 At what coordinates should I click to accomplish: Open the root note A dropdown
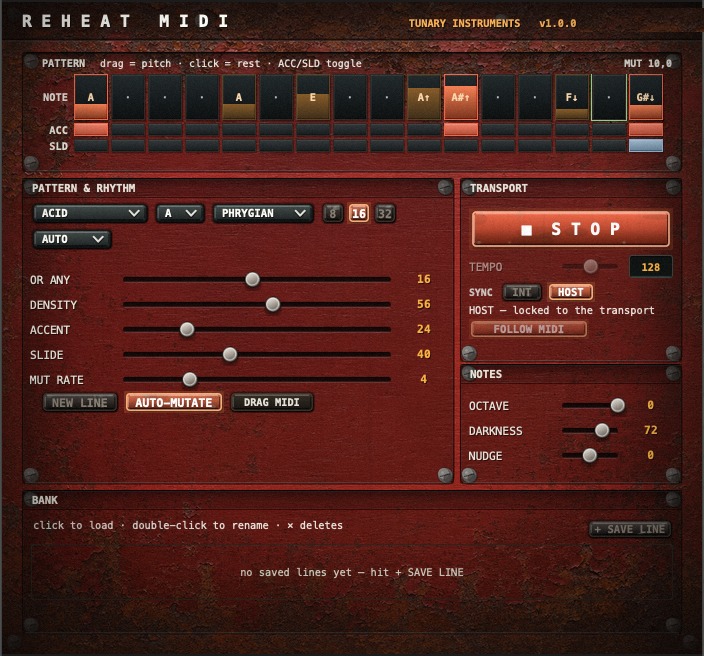pyautogui.click(x=180, y=213)
